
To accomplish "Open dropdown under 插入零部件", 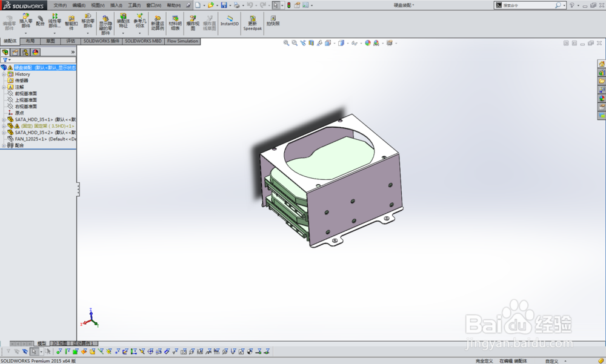I will point(26,33).
